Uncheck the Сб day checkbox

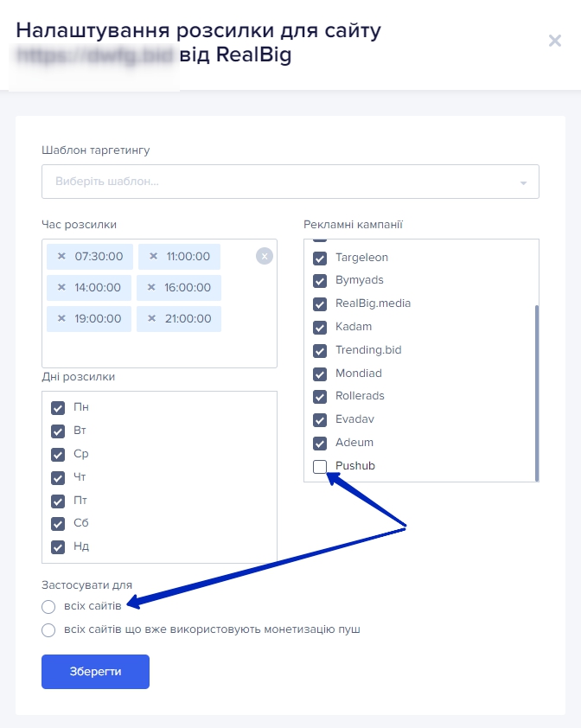pyautogui.click(x=58, y=524)
